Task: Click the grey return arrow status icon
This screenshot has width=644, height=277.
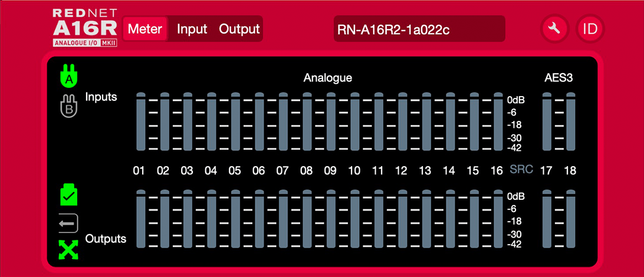Action: tap(68, 223)
